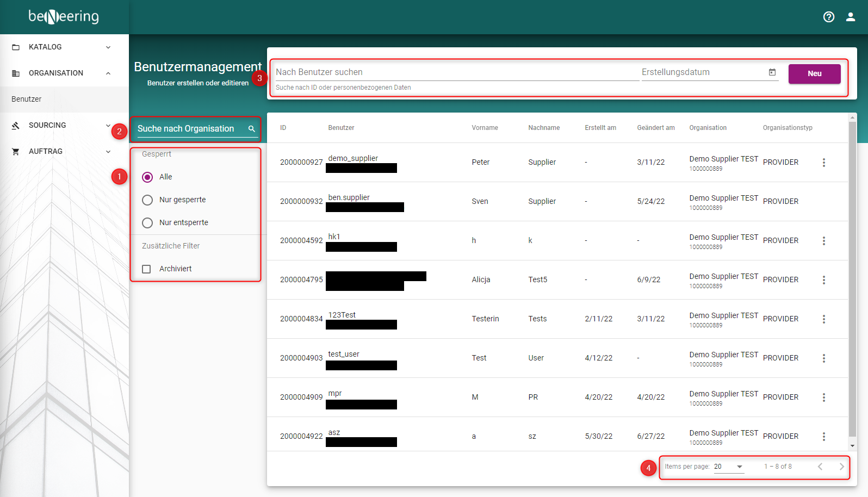
Task: Open three-dot menu for test_user row
Action: pos(823,358)
